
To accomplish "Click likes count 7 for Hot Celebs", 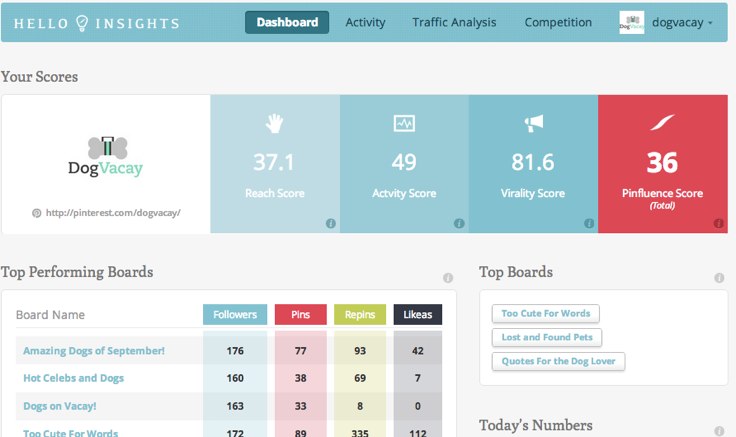I will 418,378.
